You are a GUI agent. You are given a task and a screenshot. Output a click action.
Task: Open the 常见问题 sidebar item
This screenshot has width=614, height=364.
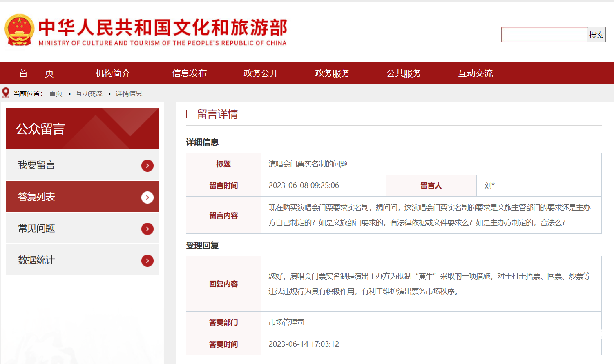(82, 229)
